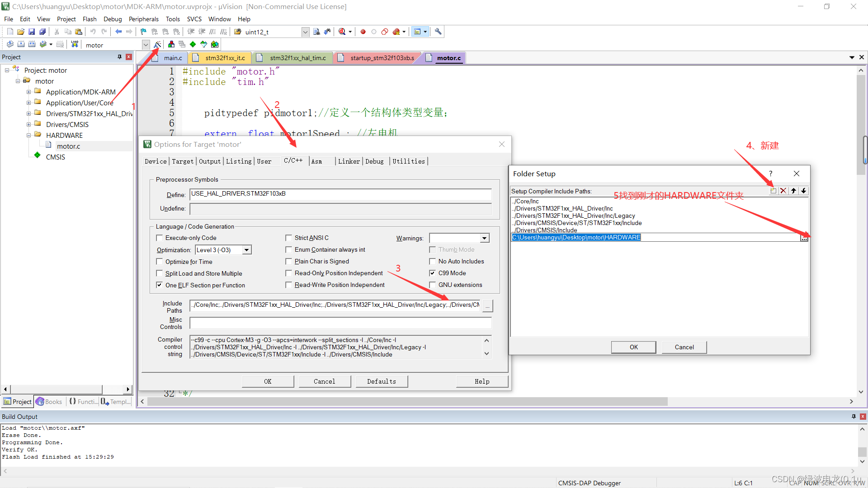
Task: Open File Extensions, Books and Environment icon
Action: coord(171,44)
